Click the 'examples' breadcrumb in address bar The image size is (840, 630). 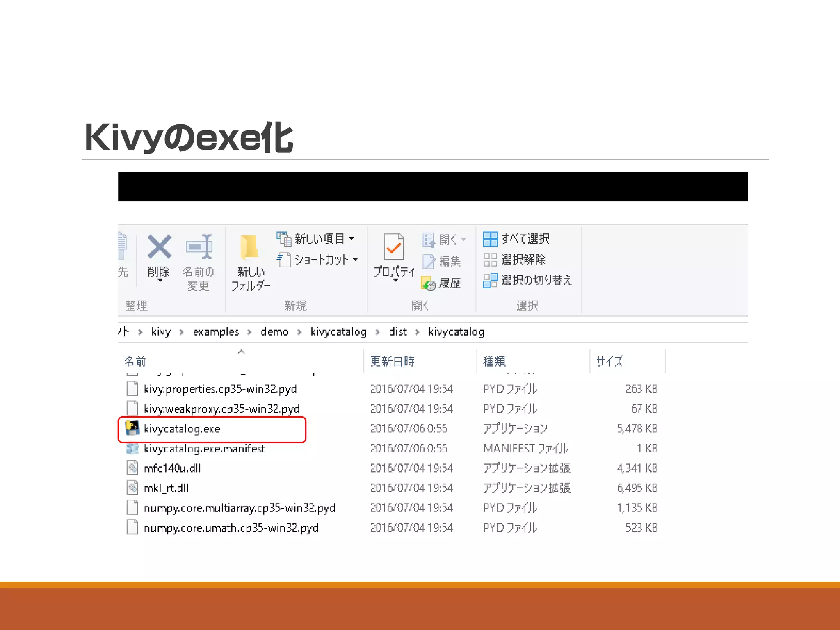216,332
